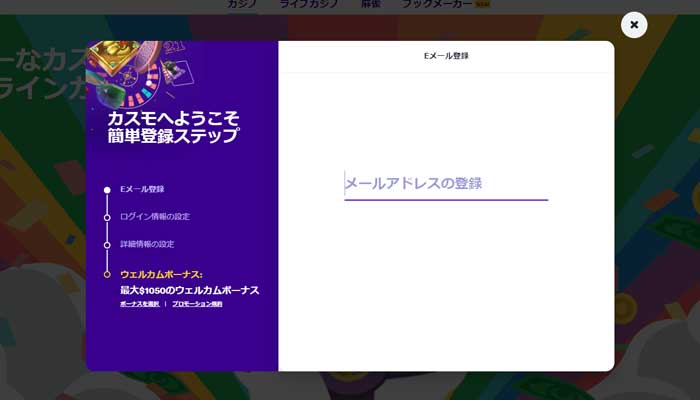Click the Eメール登録 dialog title
This screenshot has width=700, height=400.
pos(446,56)
